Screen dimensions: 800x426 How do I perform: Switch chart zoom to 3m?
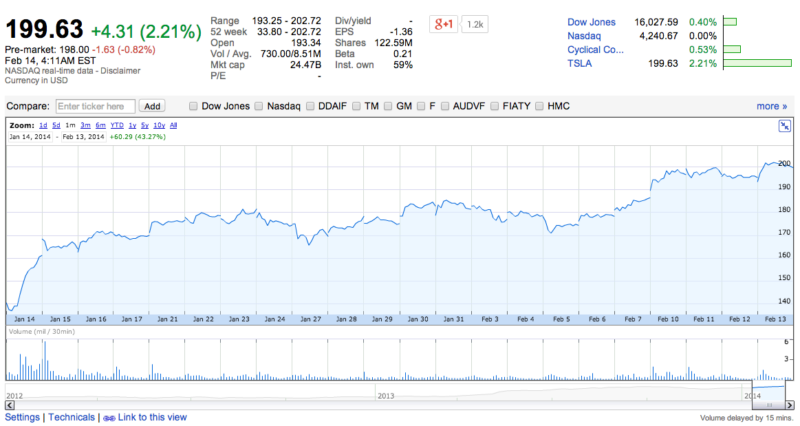tap(85, 125)
